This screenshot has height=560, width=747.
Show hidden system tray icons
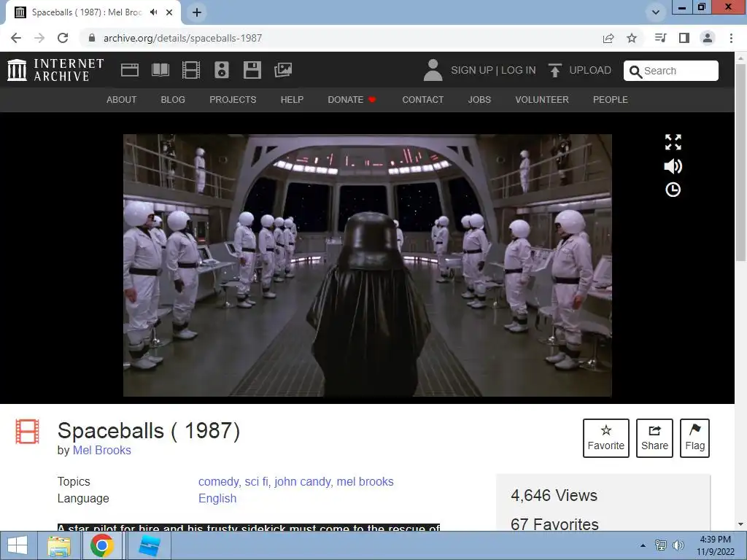(643, 545)
